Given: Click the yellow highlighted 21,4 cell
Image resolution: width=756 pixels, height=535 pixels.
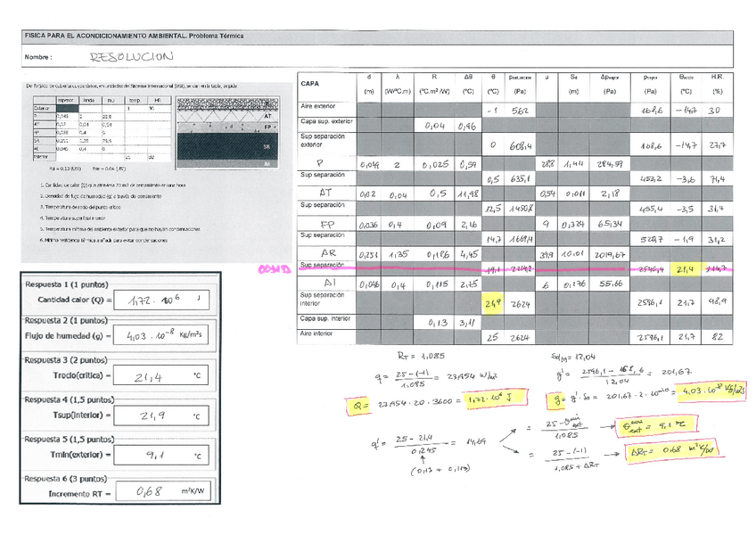Looking at the screenshot, I should (686, 268).
